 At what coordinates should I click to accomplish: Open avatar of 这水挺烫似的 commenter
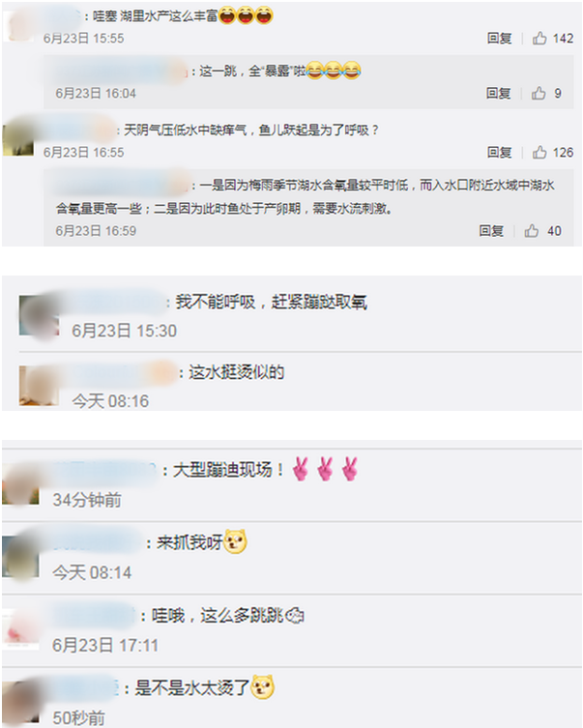point(39,386)
